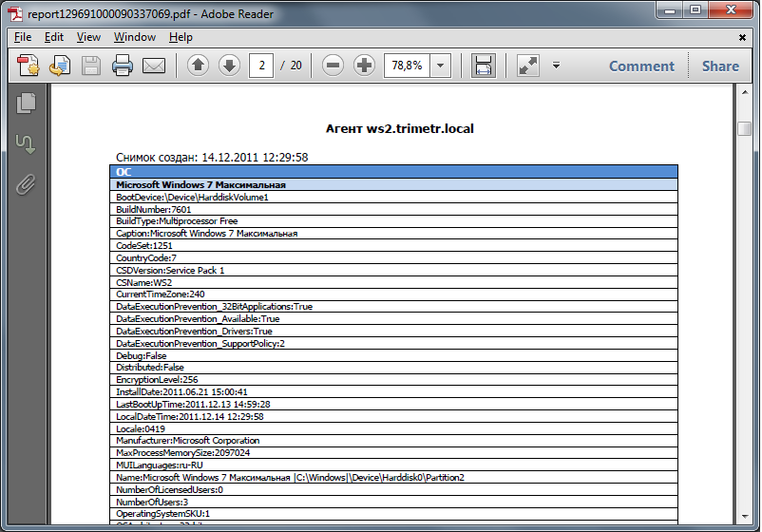Viewport: 762px width, 532px height.
Task: Click the vertical scrollbar thumb
Action: click(x=745, y=129)
